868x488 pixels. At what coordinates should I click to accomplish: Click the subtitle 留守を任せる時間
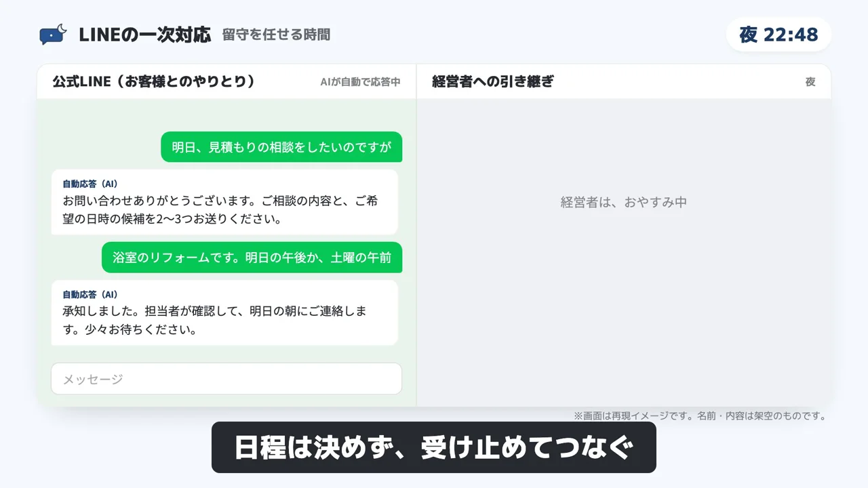[x=277, y=35]
